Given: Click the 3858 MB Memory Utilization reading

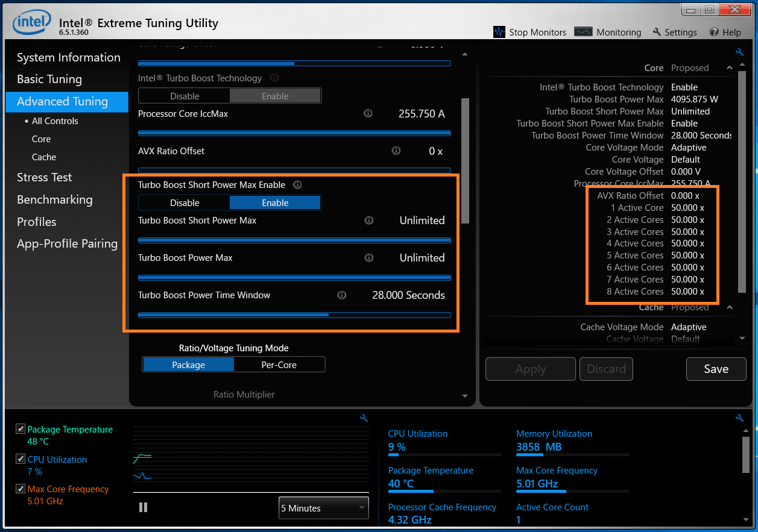Looking at the screenshot, I should pos(539,447).
